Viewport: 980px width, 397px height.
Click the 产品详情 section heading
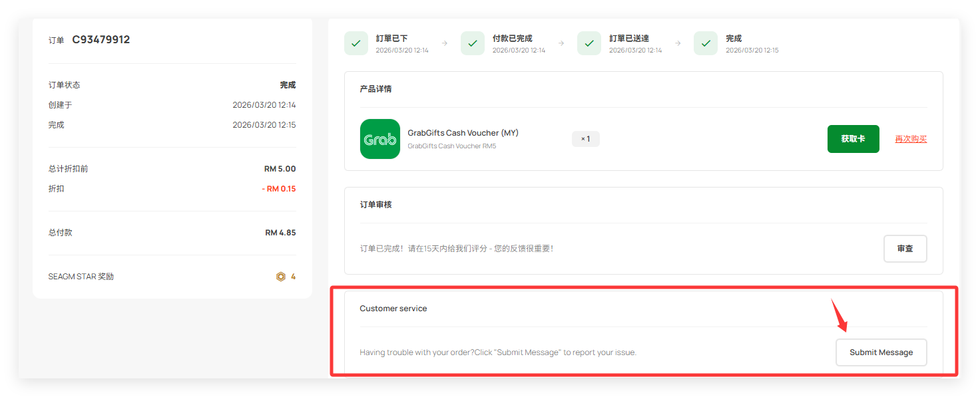(x=375, y=89)
